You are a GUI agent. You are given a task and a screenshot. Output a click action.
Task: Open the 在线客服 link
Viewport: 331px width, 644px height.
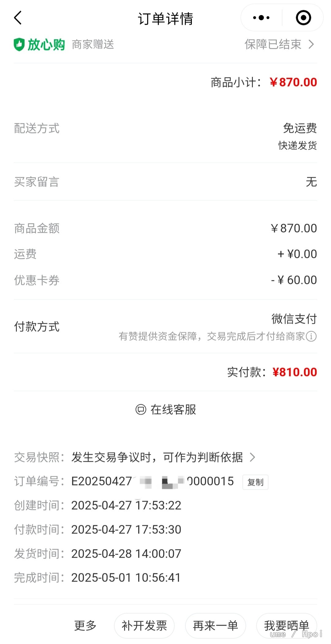[x=173, y=410]
